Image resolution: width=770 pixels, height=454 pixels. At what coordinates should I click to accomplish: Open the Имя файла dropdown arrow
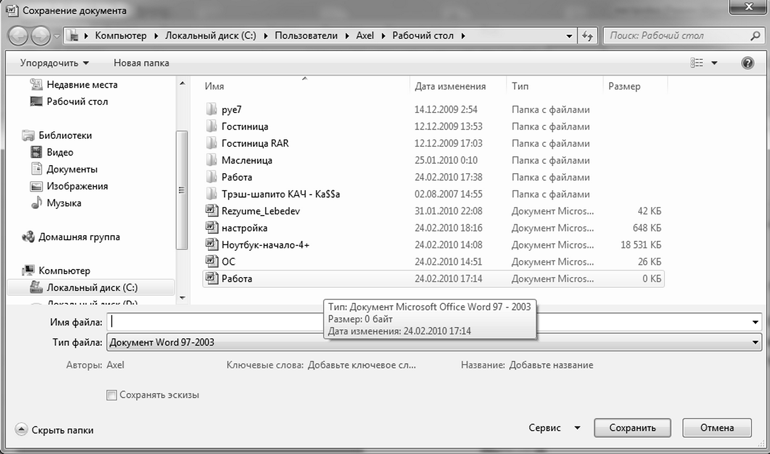756,322
